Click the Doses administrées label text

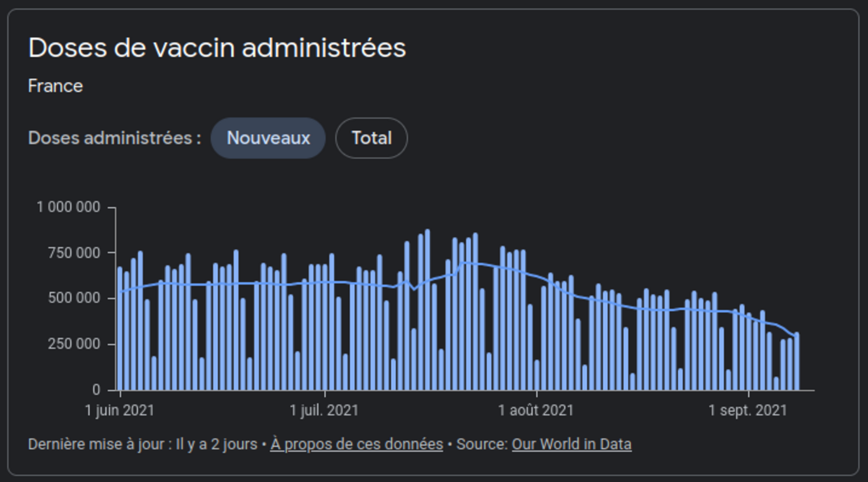click(x=114, y=138)
